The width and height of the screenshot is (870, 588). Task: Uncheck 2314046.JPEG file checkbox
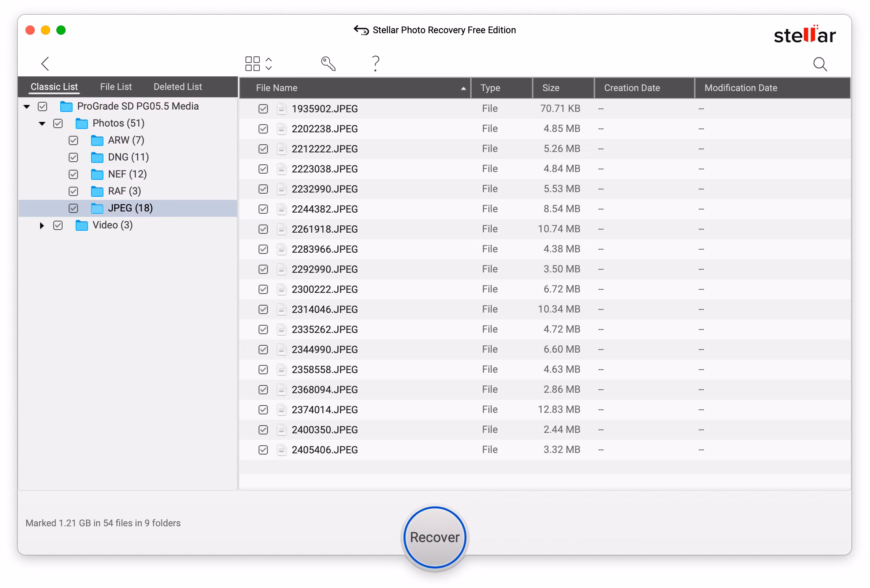pos(263,309)
